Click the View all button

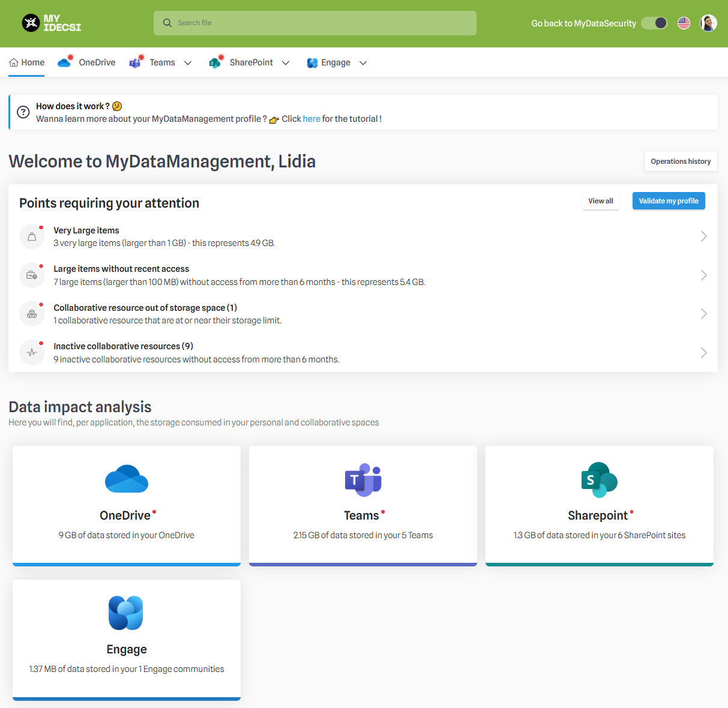click(x=600, y=201)
